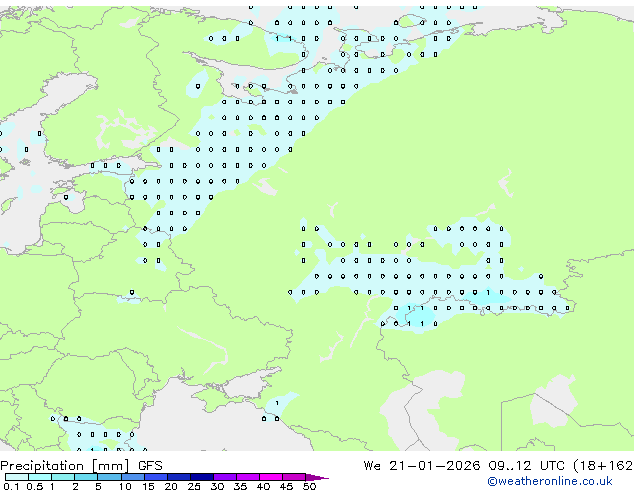Select legend swatch between 10 and 15
This screenshot has width=634, height=490.
click(132, 477)
